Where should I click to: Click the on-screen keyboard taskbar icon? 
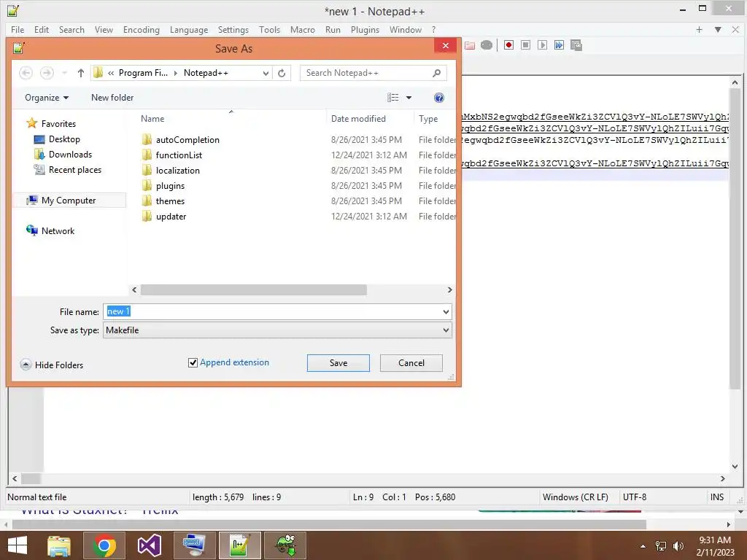(x=194, y=545)
